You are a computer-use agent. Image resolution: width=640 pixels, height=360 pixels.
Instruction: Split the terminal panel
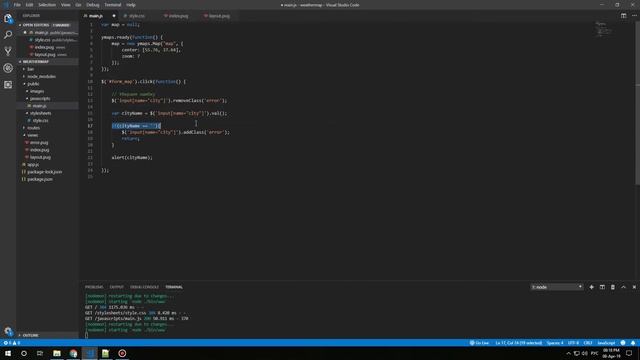[x=602, y=287]
